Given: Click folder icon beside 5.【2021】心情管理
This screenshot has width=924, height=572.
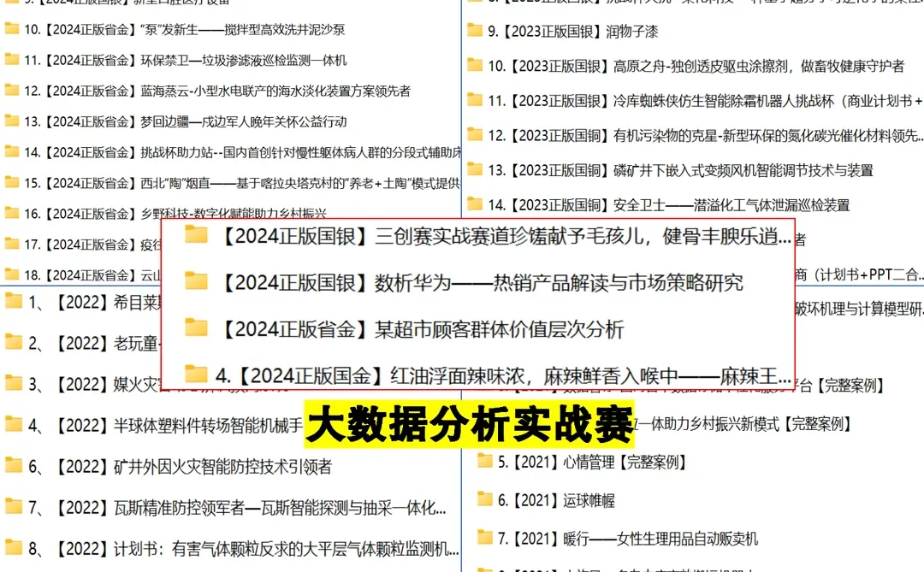Looking at the screenshot, I should (x=485, y=461).
